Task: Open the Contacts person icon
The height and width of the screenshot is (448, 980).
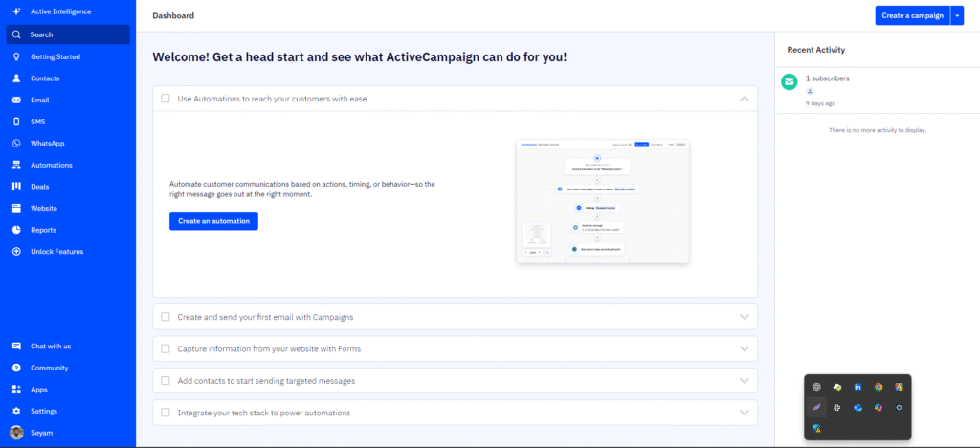Action: click(x=17, y=78)
